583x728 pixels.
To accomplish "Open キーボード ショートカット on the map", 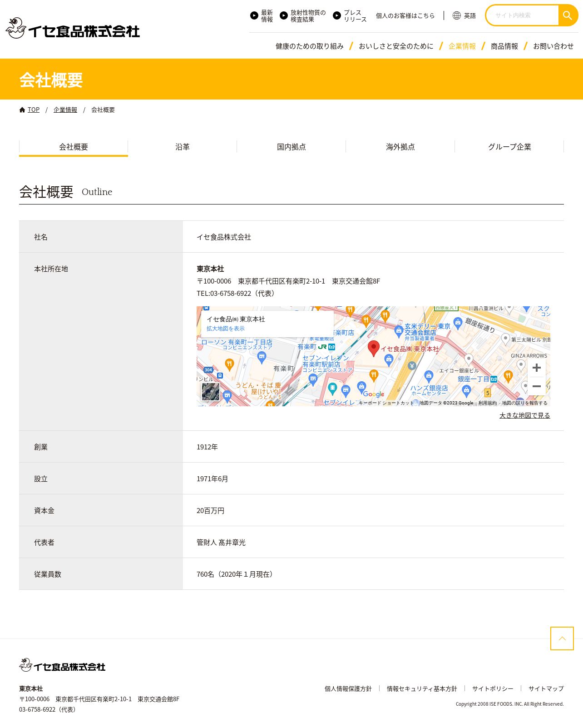I will coord(386,403).
